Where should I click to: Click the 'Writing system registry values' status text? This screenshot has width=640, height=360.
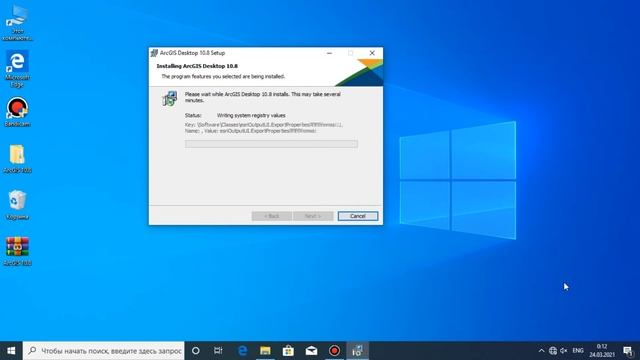pos(251,116)
